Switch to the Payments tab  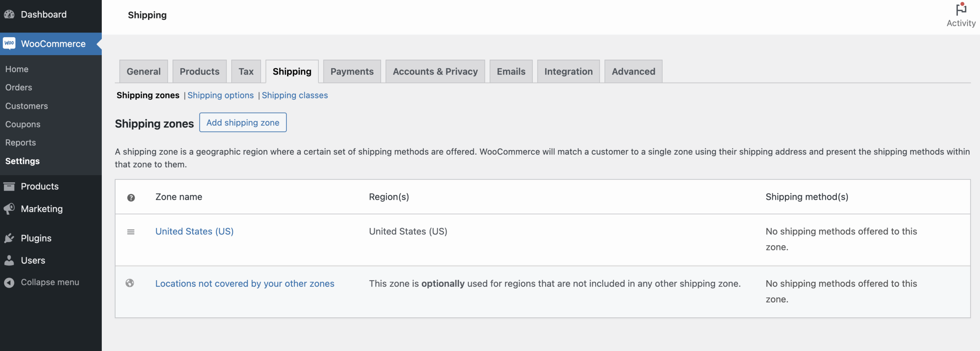[x=352, y=71]
